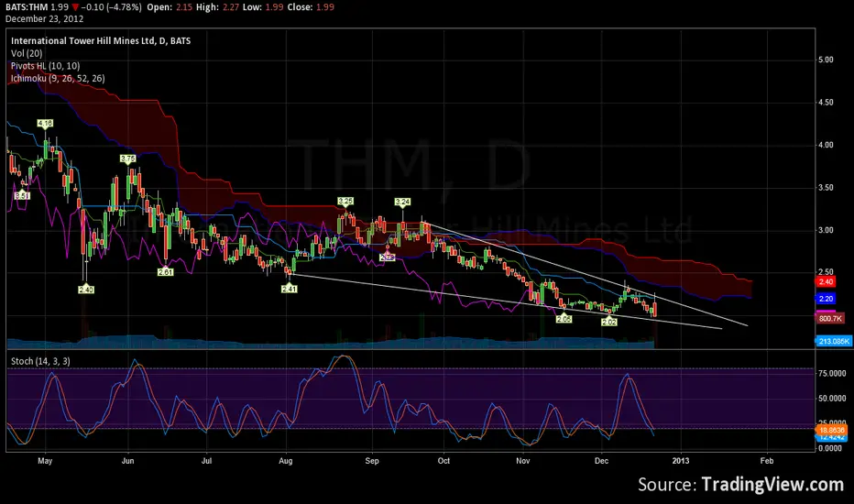854x504 pixels.
Task: Click the Nov label on time axis
Action: [523, 461]
